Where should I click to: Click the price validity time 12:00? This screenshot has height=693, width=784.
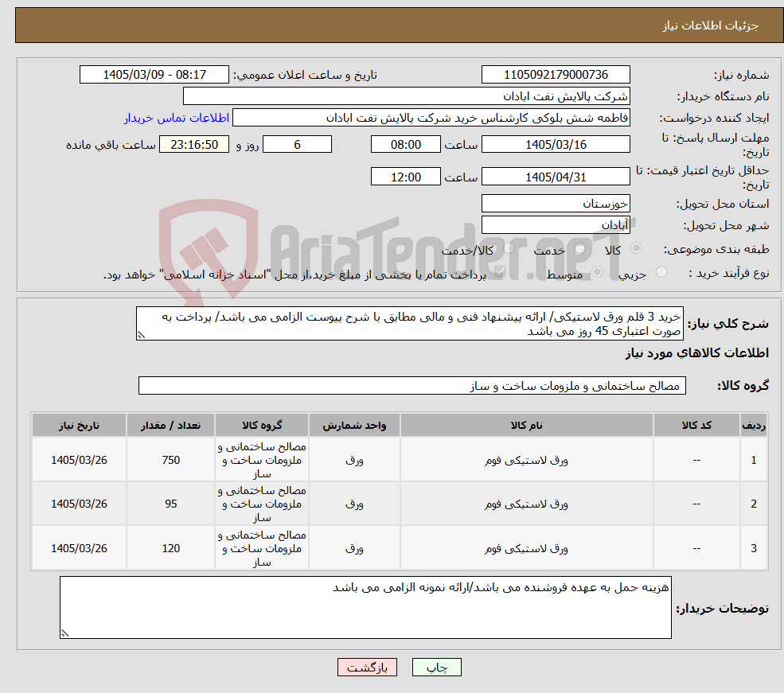click(405, 177)
